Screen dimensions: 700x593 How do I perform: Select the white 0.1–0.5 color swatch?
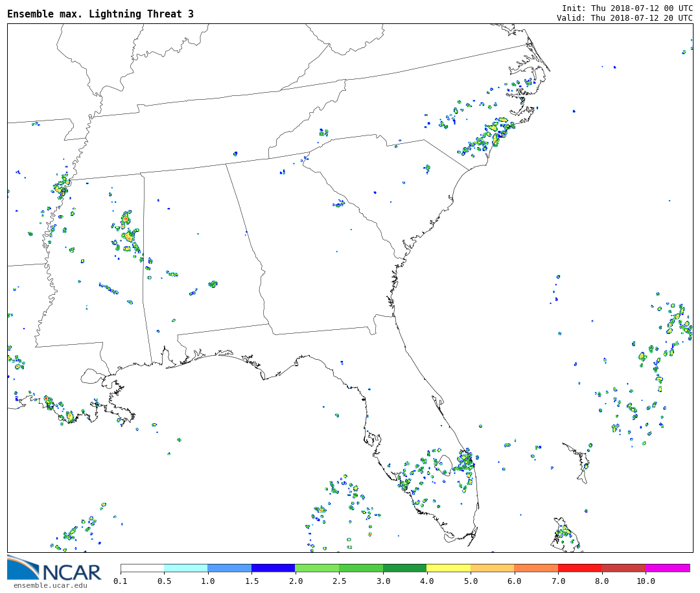tap(142, 568)
